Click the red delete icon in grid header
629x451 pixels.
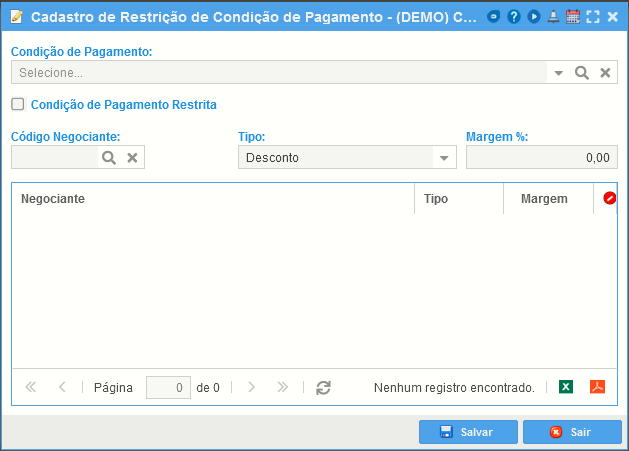[609, 198]
